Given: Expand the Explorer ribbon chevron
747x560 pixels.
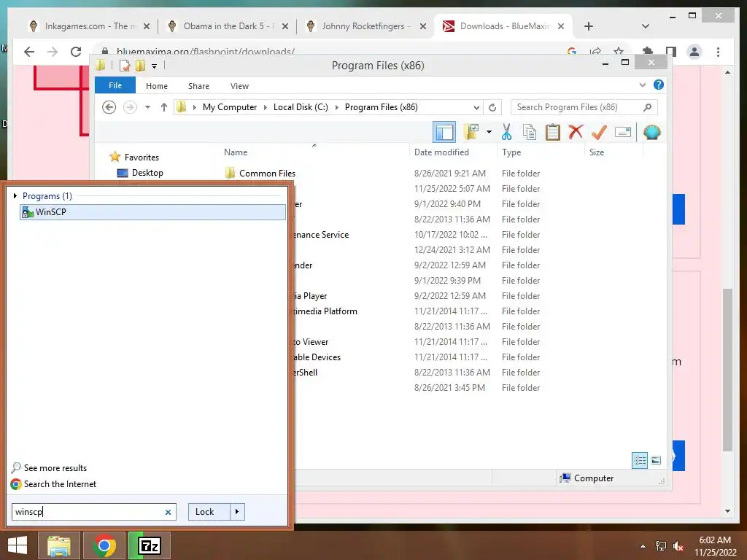Looking at the screenshot, I should 642,85.
